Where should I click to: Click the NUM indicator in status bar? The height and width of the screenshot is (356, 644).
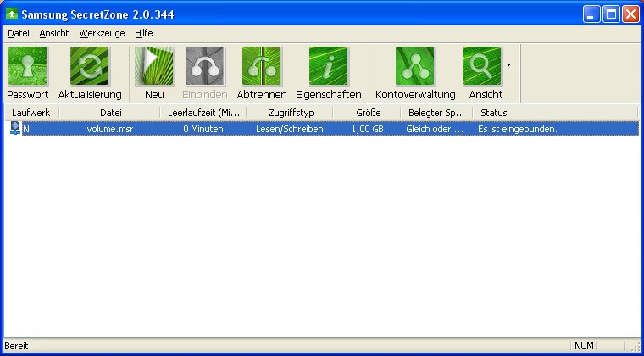(584, 346)
